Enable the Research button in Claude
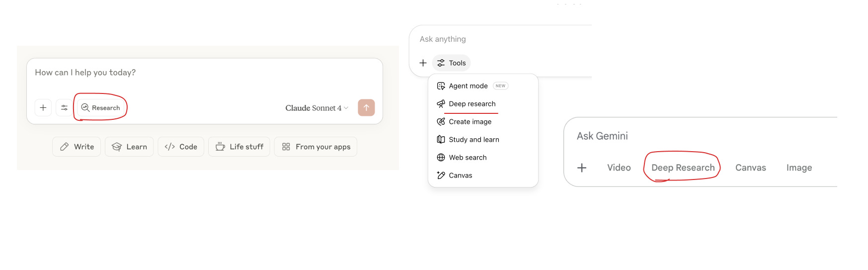The width and height of the screenshot is (868, 270). coord(101,107)
